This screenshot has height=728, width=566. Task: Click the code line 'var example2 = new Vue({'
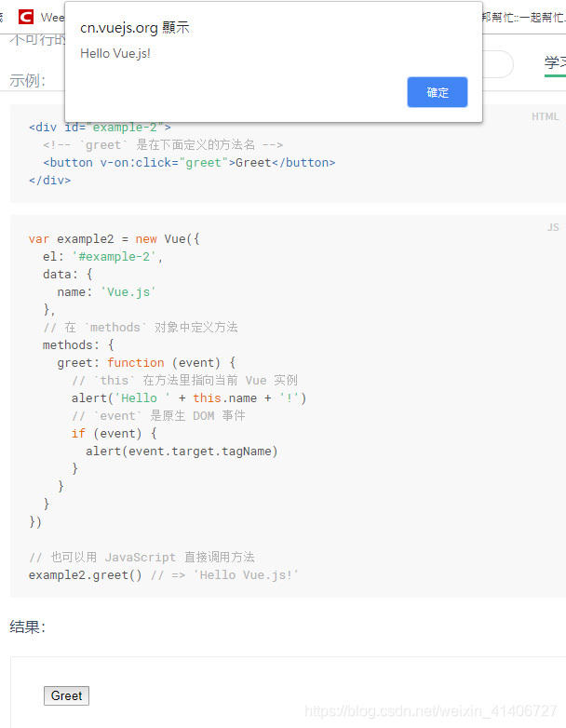[x=114, y=239]
